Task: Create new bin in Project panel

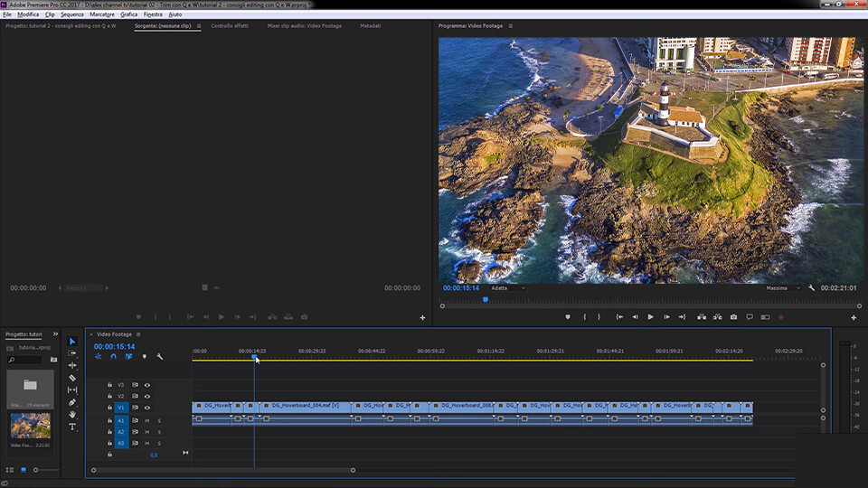Action: point(53,360)
